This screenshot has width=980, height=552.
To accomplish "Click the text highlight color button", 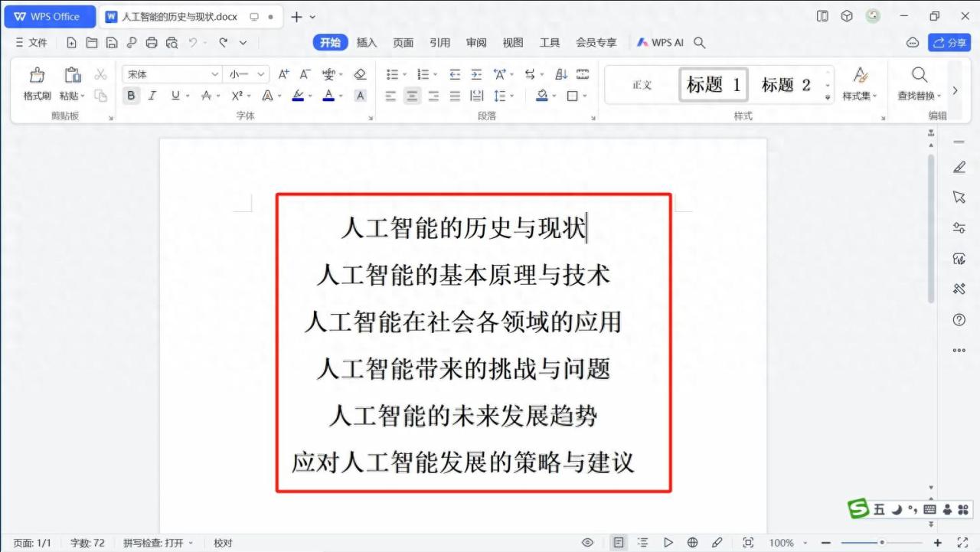I will (298, 96).
